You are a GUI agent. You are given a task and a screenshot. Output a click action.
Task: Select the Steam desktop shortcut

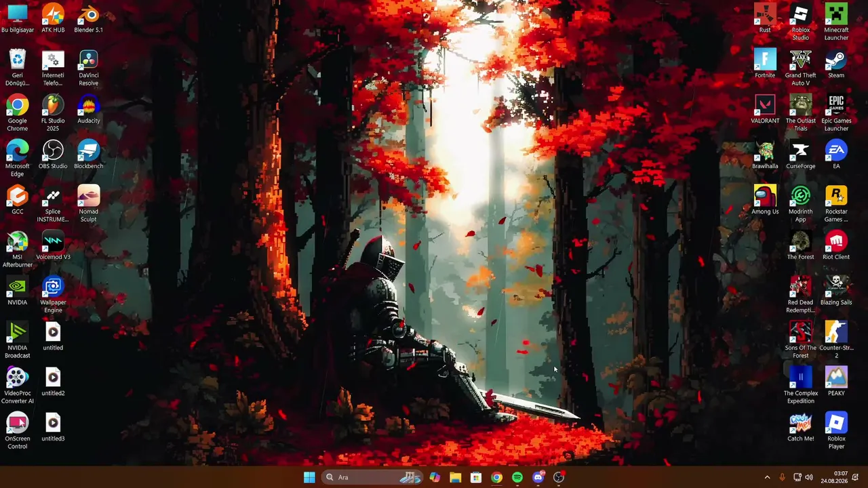click(x=836, y=64)
